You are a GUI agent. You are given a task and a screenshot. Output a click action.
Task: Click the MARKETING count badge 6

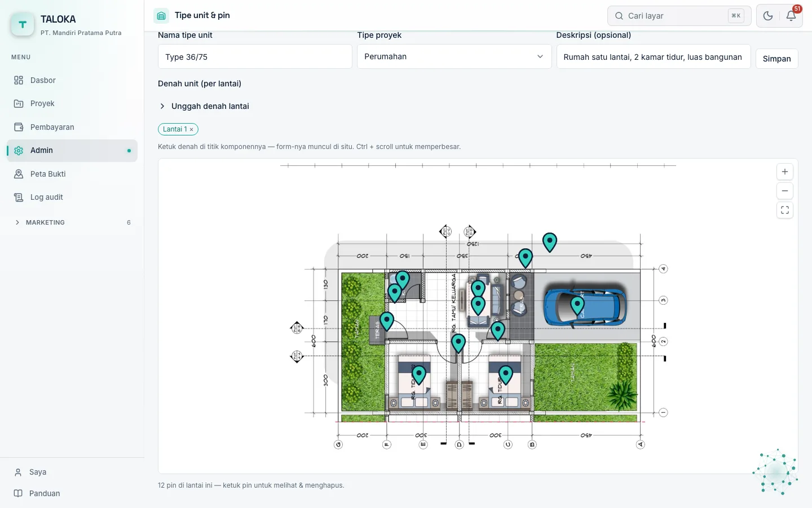coord(129,222)
